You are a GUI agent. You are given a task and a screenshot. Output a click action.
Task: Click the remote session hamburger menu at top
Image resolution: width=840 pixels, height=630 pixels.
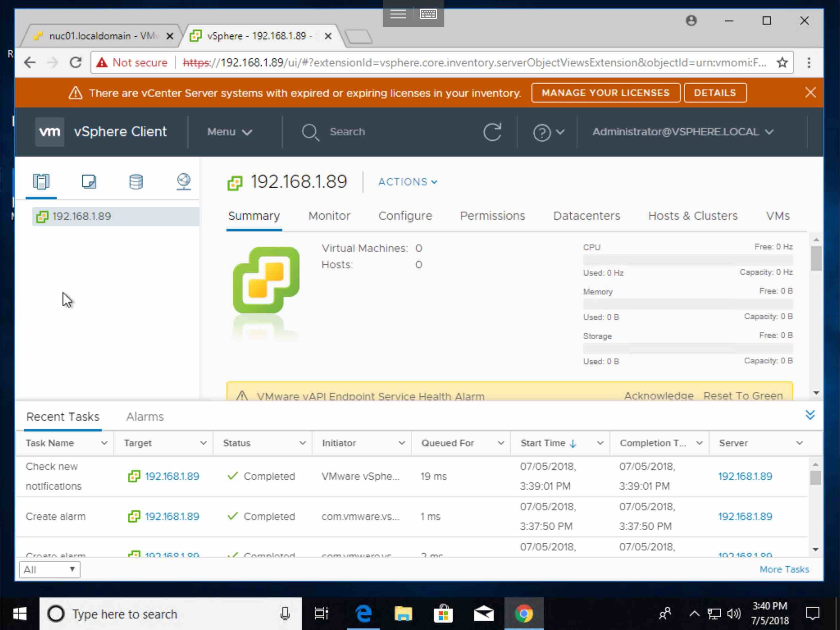(x=398, y=14)
